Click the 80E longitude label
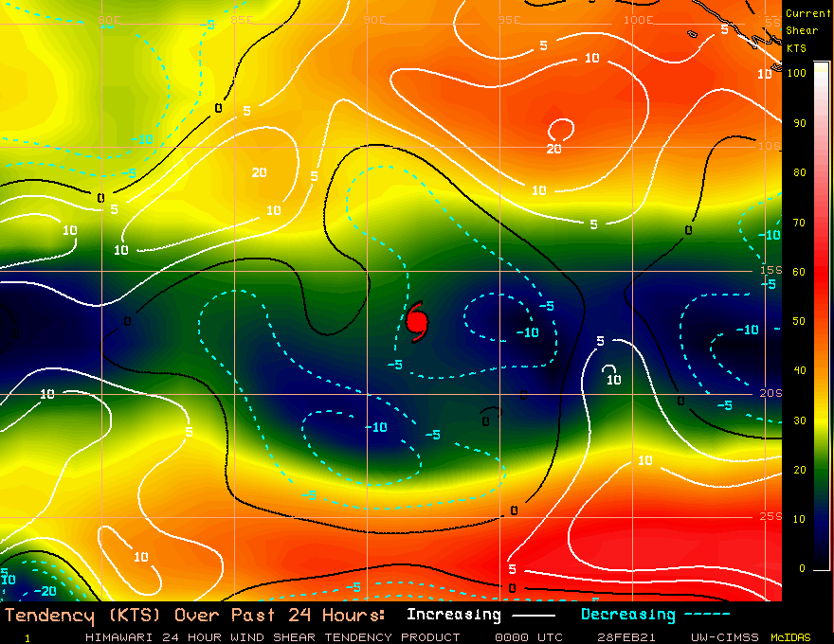Image resolution: width=834 pixels, height=644 pixels. (x=110, y=20)
